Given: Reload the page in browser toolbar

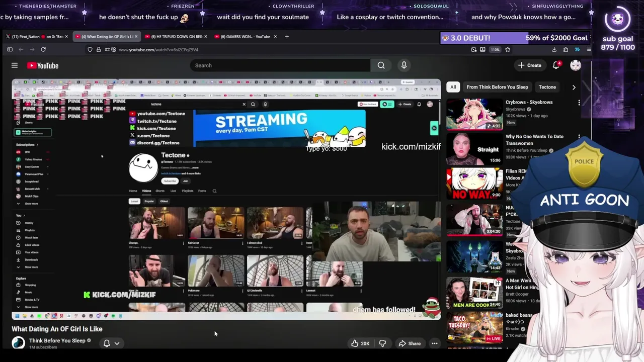Looking at the screenshot, I should coord(43,49).
